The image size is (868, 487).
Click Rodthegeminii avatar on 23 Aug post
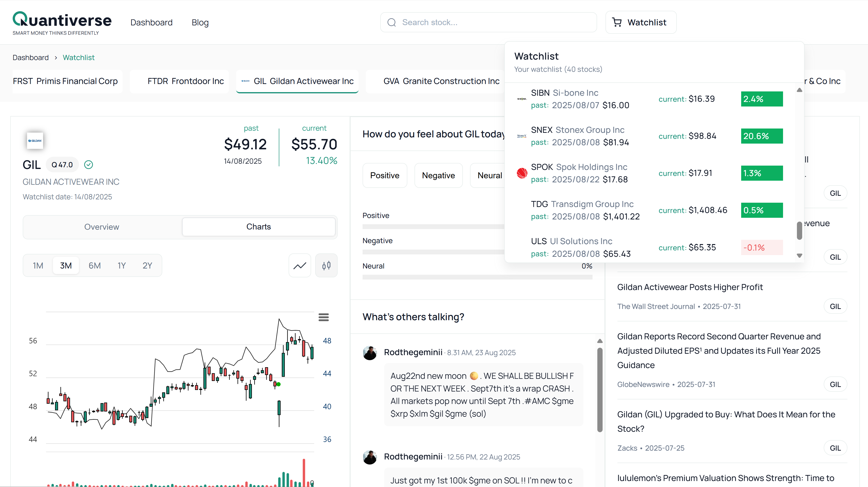[370, 353]
